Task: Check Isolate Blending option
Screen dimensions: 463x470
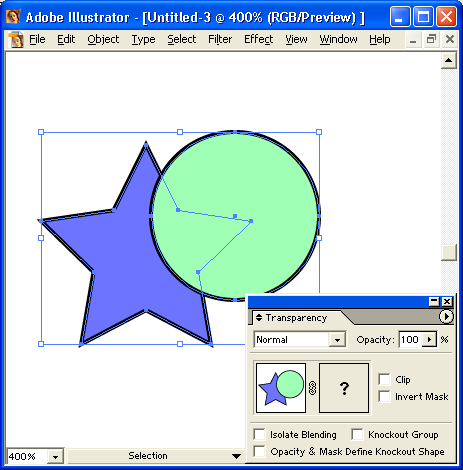Action: coord(259,434)
